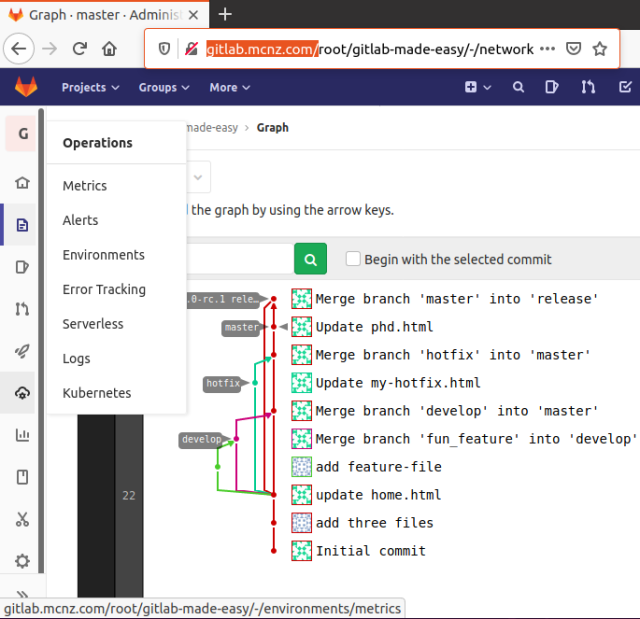
Task: Open the Analytics chart sidebar icon
Action: pos(22,435)
